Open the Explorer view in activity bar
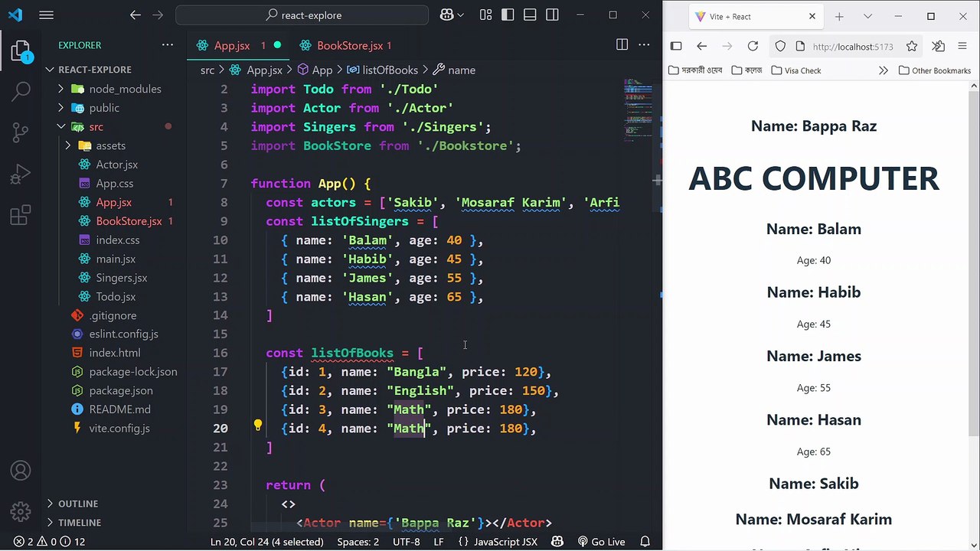The width and height of the screenshot is (980, 551). (x=21, y=52)
